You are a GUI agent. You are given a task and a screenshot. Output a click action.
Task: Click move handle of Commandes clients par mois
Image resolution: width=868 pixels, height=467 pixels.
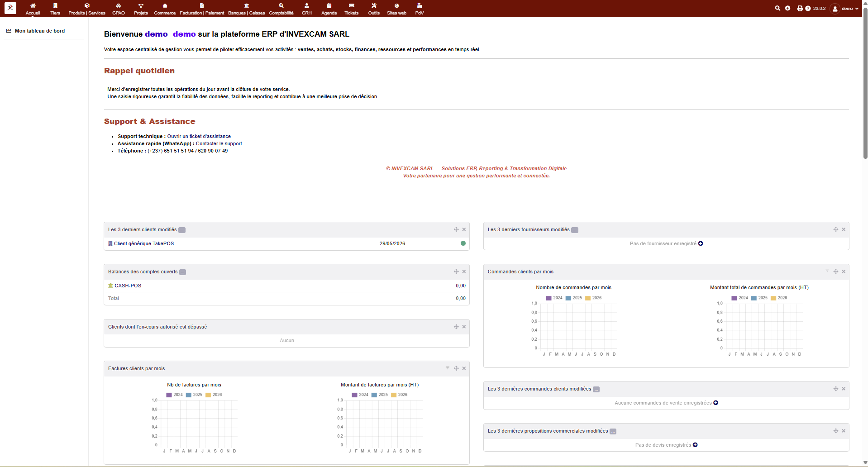click(x=836, y=272)
